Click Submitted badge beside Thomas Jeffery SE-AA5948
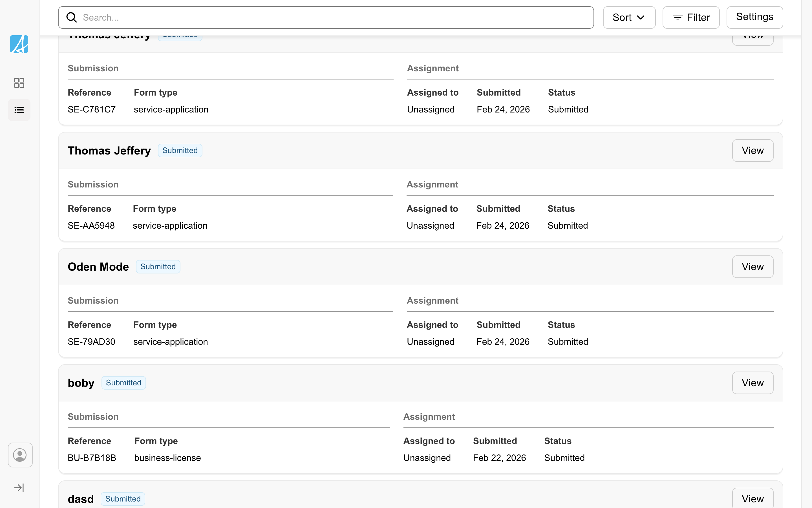The image size is (812, 508). pos(180,151)
